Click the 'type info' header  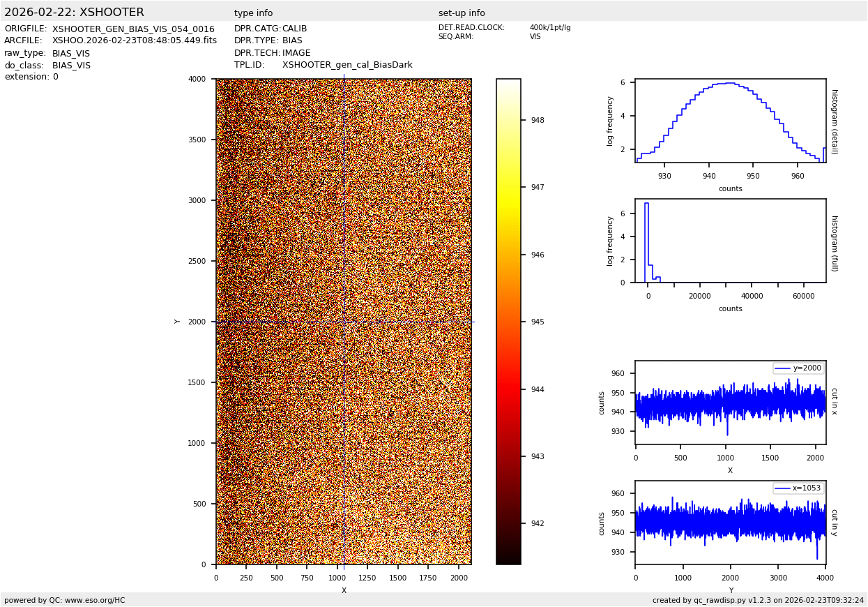click(x=253, y=13)
